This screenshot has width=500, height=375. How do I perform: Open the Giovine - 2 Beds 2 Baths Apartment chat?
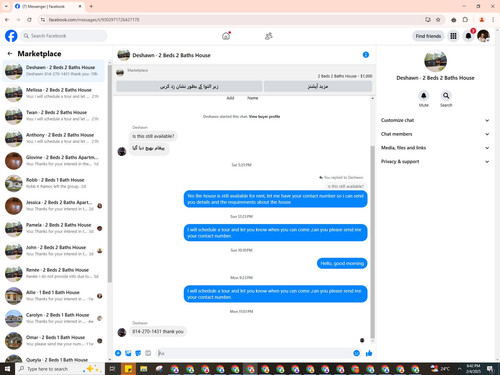click(x=54, y=161)
